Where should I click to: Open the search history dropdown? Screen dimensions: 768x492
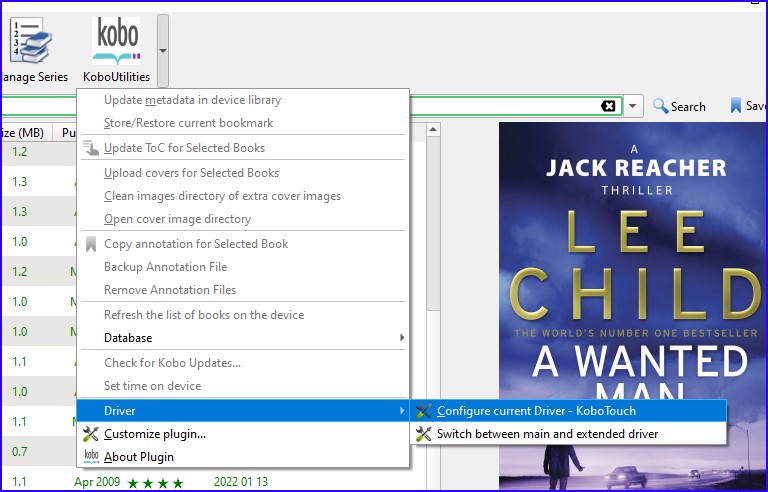point(633,106)
